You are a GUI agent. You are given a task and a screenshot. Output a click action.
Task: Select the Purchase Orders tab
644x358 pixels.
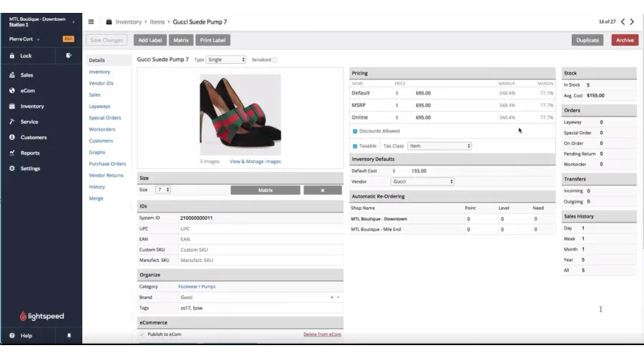[x=107, y=163]
